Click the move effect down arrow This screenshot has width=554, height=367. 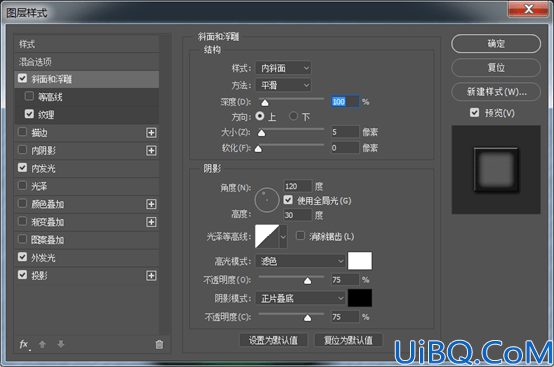(x=61, y=344)
